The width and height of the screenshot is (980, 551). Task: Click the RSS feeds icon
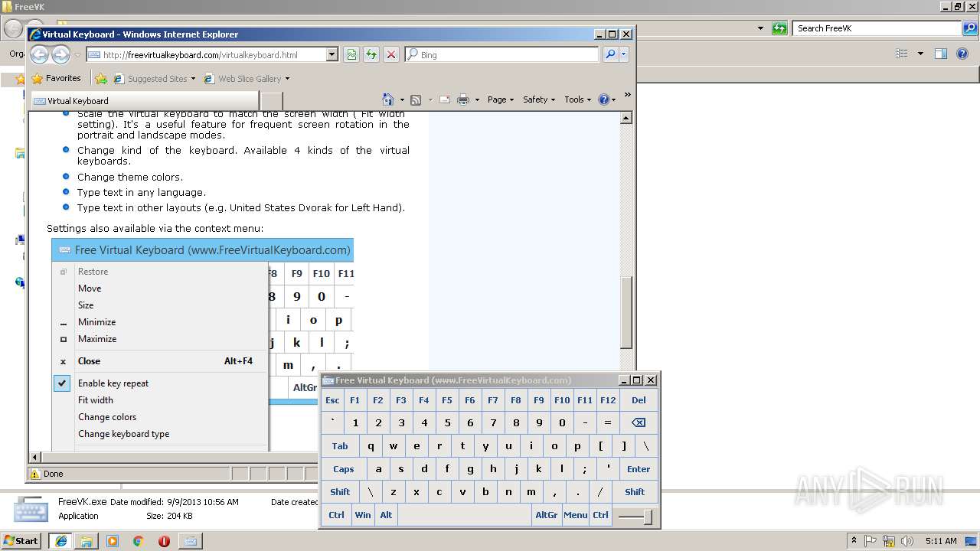(416, 99)
